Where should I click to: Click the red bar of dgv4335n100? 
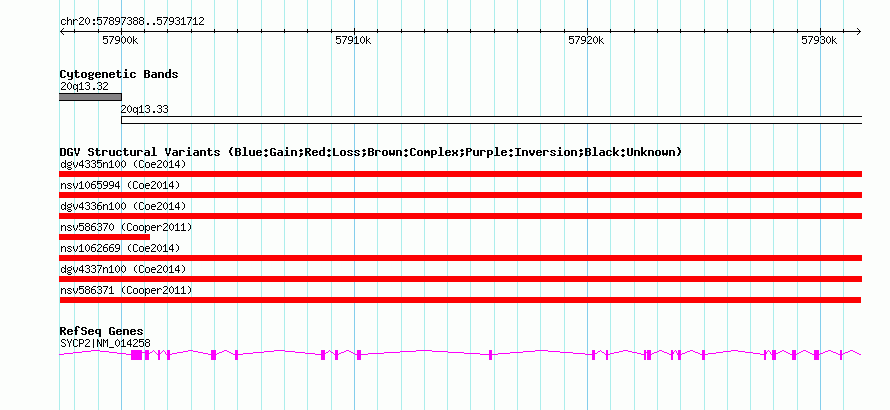click(461, 174)
